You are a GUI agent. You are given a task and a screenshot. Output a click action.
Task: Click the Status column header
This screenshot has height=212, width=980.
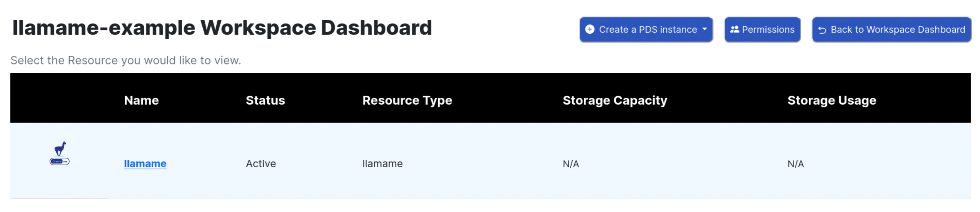265,100
